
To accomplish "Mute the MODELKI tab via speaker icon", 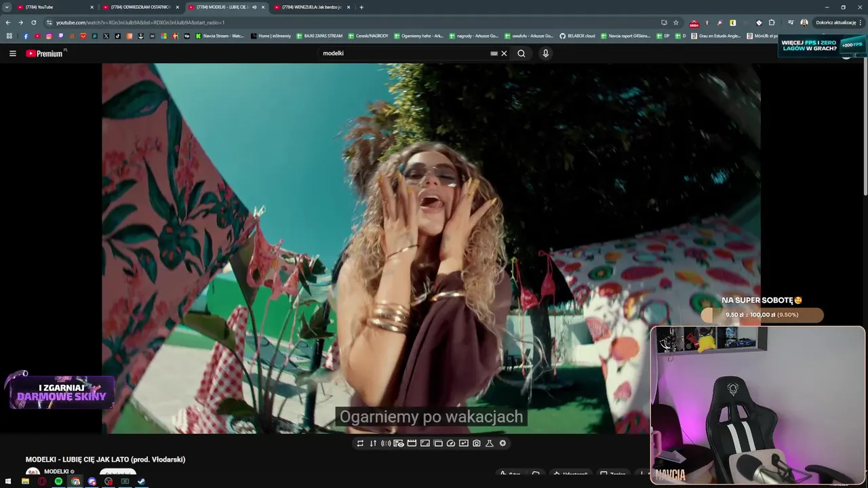I will point(254,7).
